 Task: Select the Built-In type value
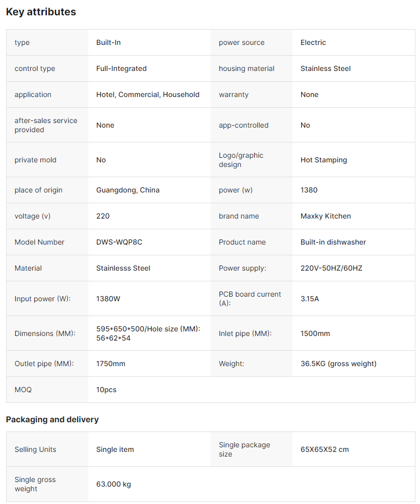tap(108, 42)
